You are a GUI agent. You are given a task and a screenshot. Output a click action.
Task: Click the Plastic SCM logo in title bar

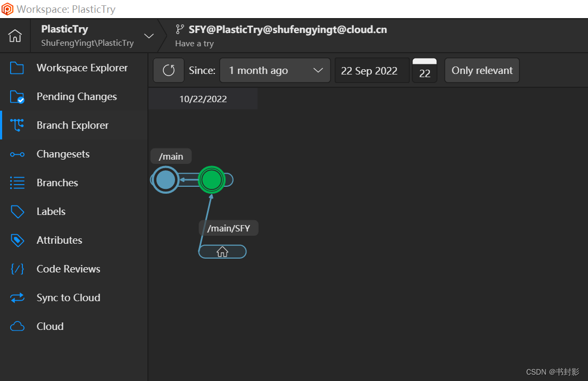7,9
